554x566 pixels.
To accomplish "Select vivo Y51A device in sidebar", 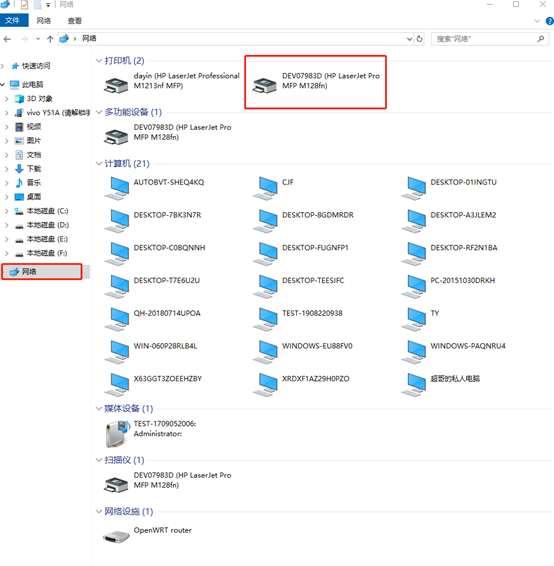I will [58, 113].
